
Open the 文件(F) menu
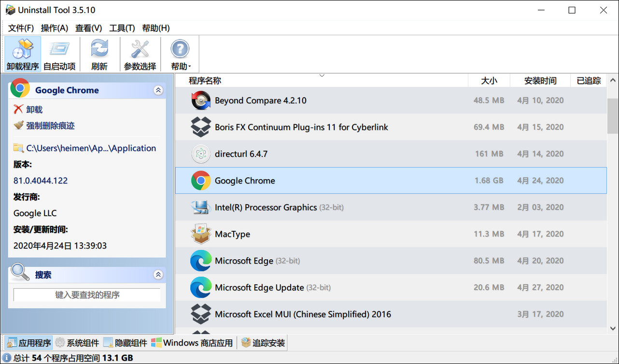pos(21,28)
